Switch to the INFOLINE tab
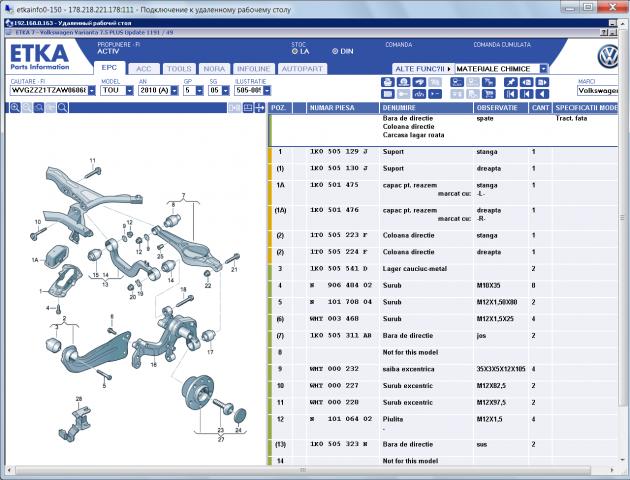The width and height of the screenshot is (630, 480). tap(254, 69)
